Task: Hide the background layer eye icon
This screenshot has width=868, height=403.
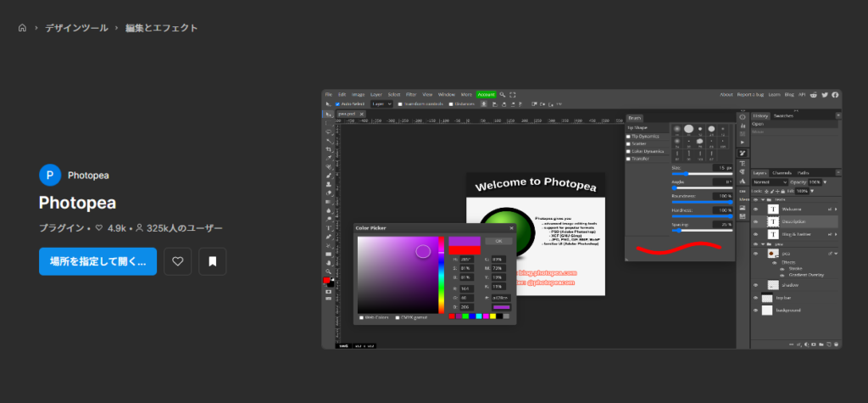Action: click(755, 311)
